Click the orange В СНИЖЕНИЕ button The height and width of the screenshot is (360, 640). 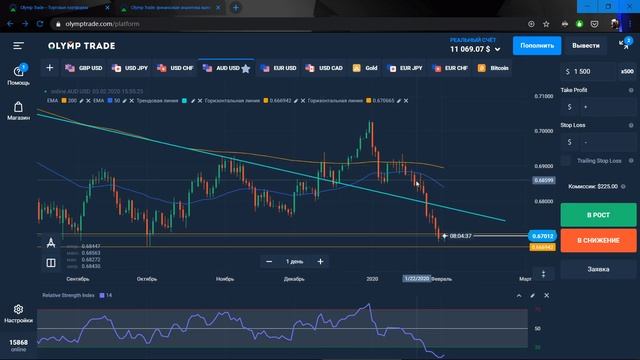point(598,240)
